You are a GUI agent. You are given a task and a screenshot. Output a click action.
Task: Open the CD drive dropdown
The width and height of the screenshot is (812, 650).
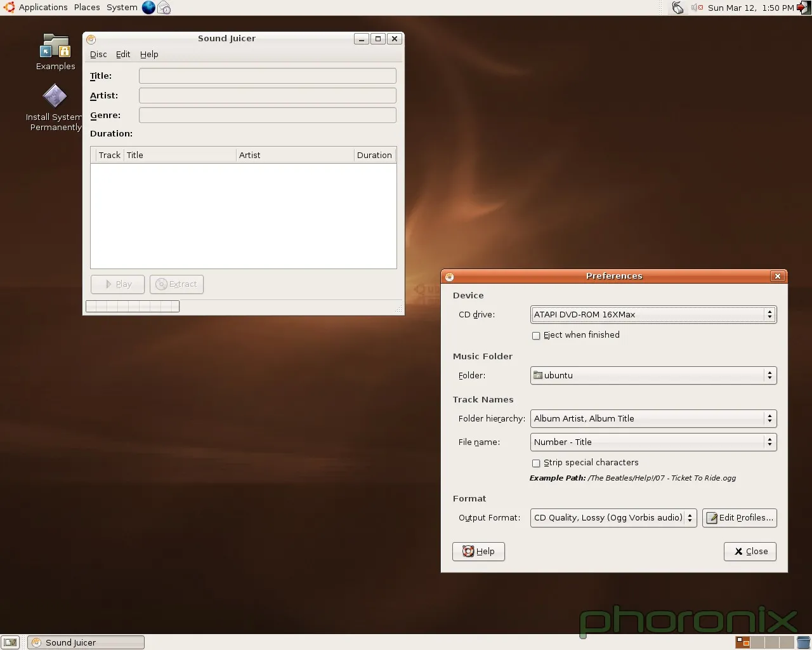point(653,315)
